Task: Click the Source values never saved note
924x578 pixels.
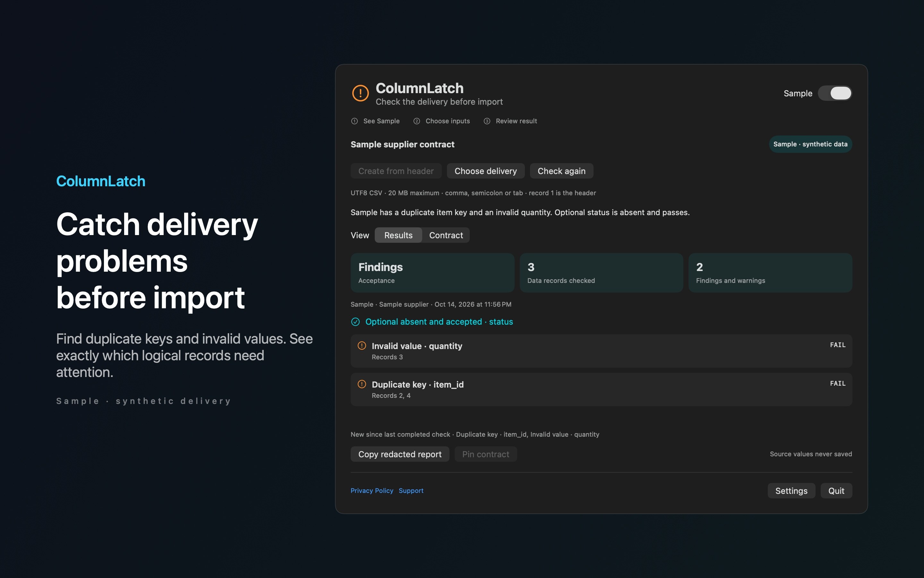Action: 811,454
